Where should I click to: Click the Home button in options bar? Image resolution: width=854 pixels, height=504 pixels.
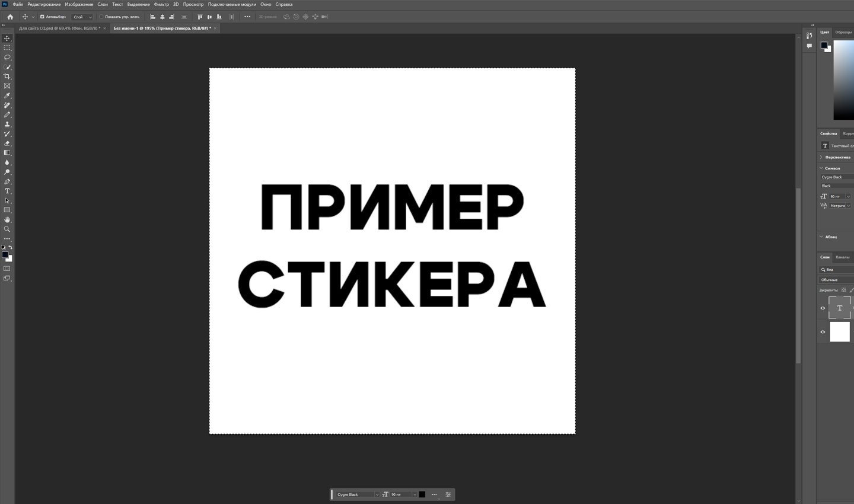(10, 17)
